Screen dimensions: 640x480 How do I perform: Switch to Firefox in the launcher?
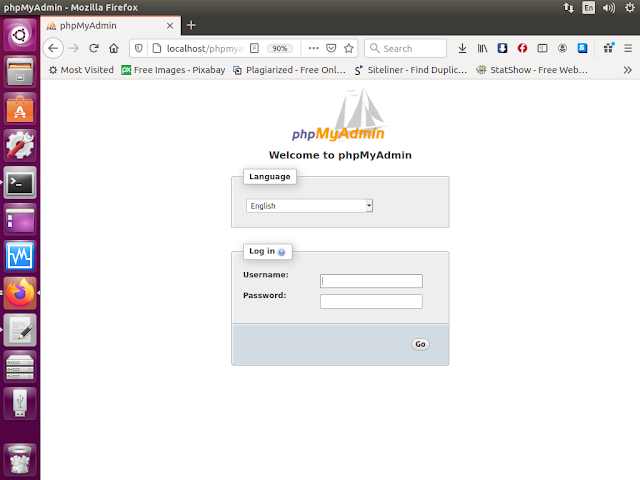[x=20, y=293]
